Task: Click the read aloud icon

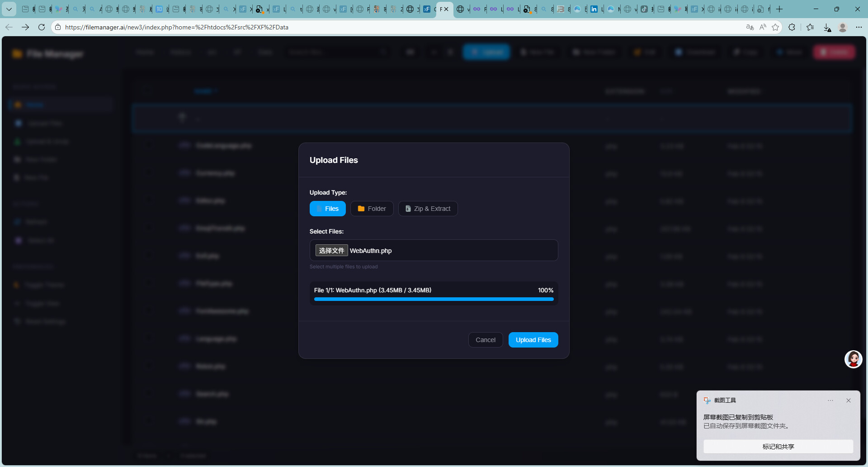Action: pos(763,27)
